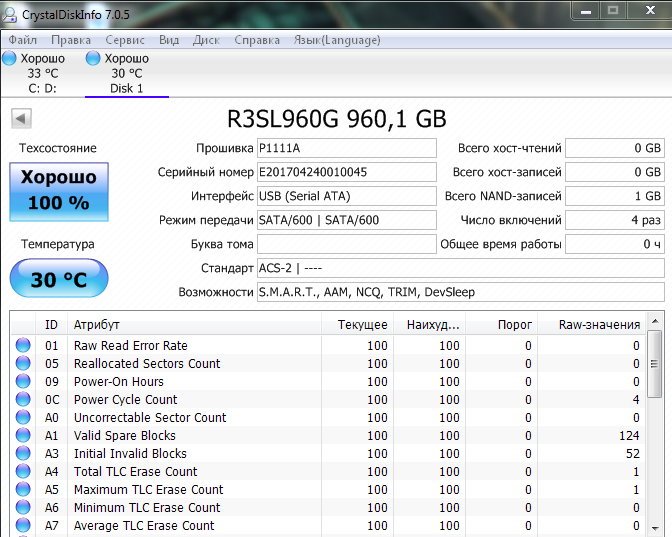Click status icon of Power-On Hours row
The width and height of the screenshot is (672, 537).
23,381
